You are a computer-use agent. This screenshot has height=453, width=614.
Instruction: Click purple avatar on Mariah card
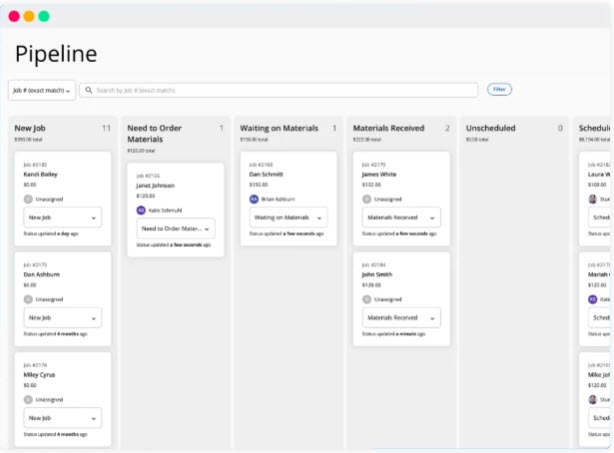pyautogui.click(x=592, y=299)
